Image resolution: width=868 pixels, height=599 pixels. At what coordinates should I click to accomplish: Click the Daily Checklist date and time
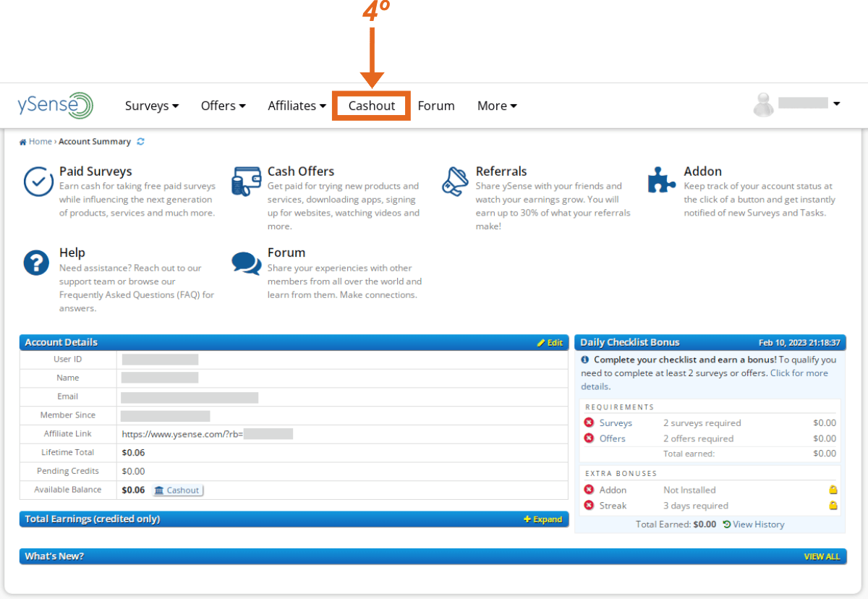(x=799, y=343)
